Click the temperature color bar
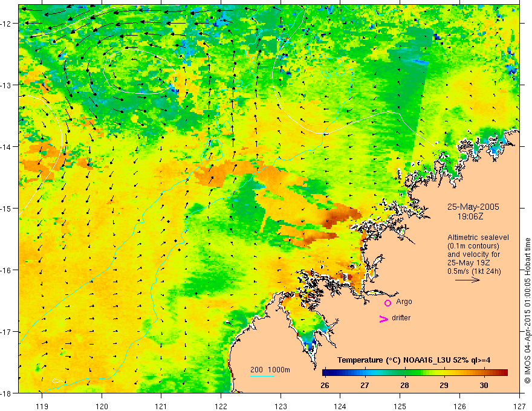This screenshot has width=532, height=411. point(415,373)
